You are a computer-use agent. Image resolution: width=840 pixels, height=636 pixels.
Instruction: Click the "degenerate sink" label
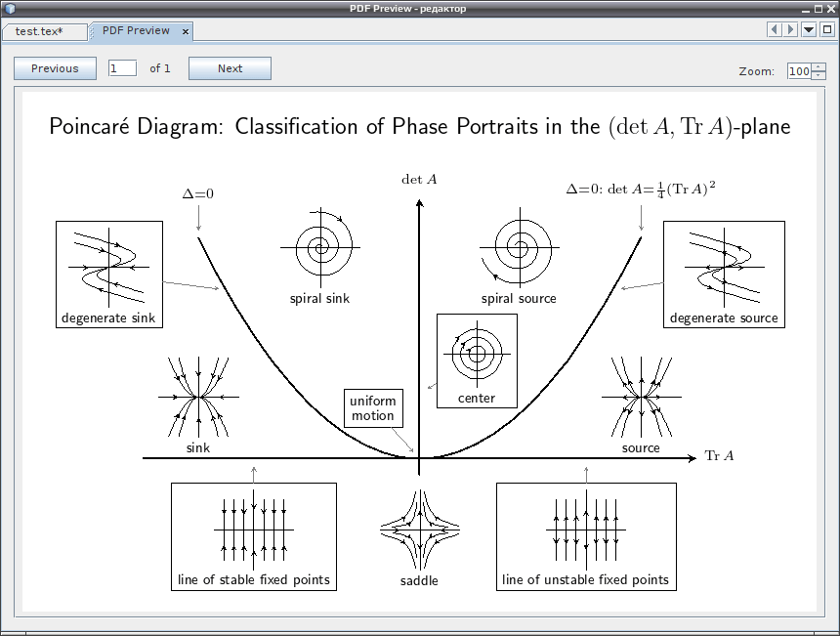coord(108,318)
